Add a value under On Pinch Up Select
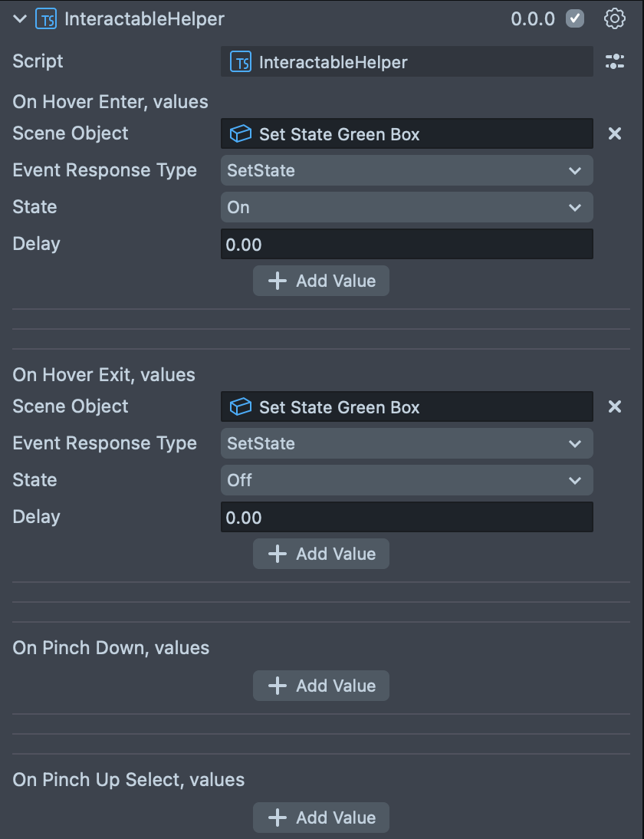 pos(321,818)
